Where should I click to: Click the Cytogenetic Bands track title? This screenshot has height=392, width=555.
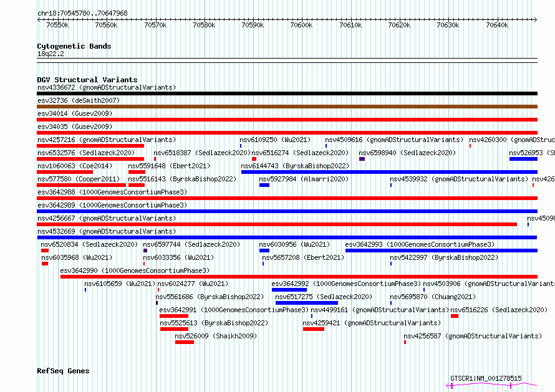(x=74, y=46)
